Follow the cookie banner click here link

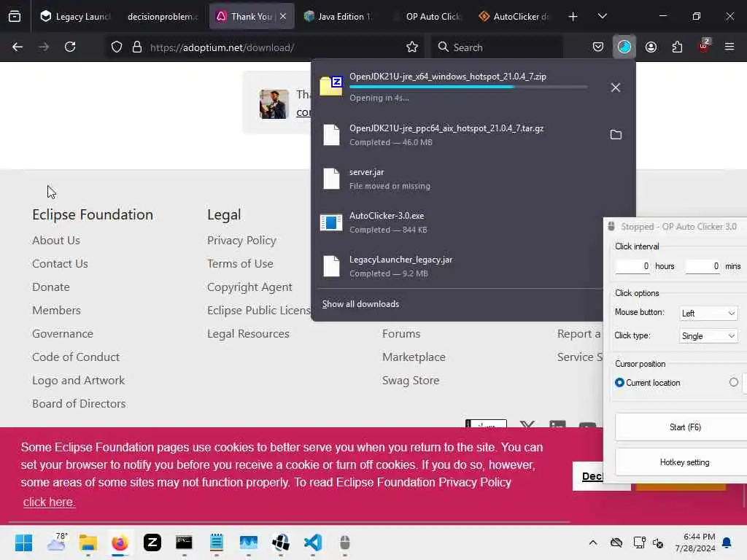pyautogui.click(x=49, y=502)
